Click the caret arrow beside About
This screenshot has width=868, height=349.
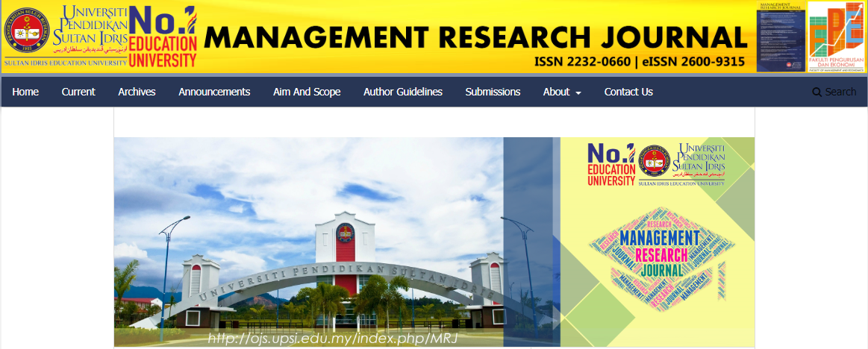(x=578, y=92)
